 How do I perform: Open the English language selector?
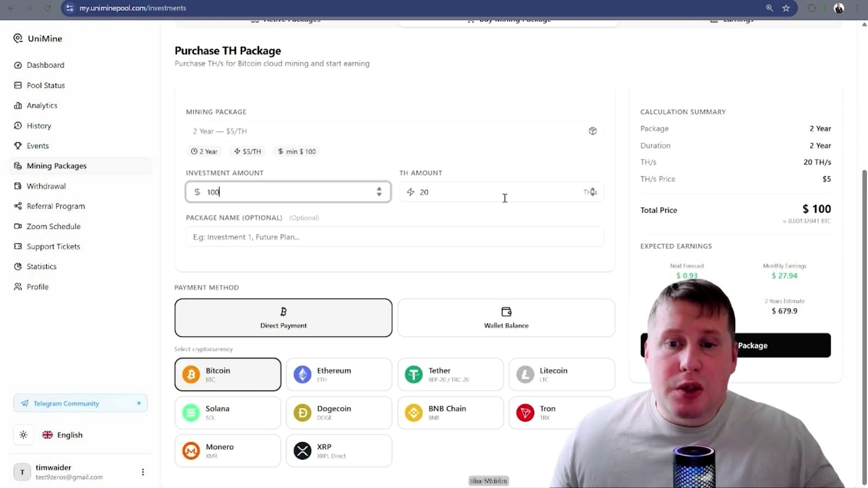click(x=62, y=435)
